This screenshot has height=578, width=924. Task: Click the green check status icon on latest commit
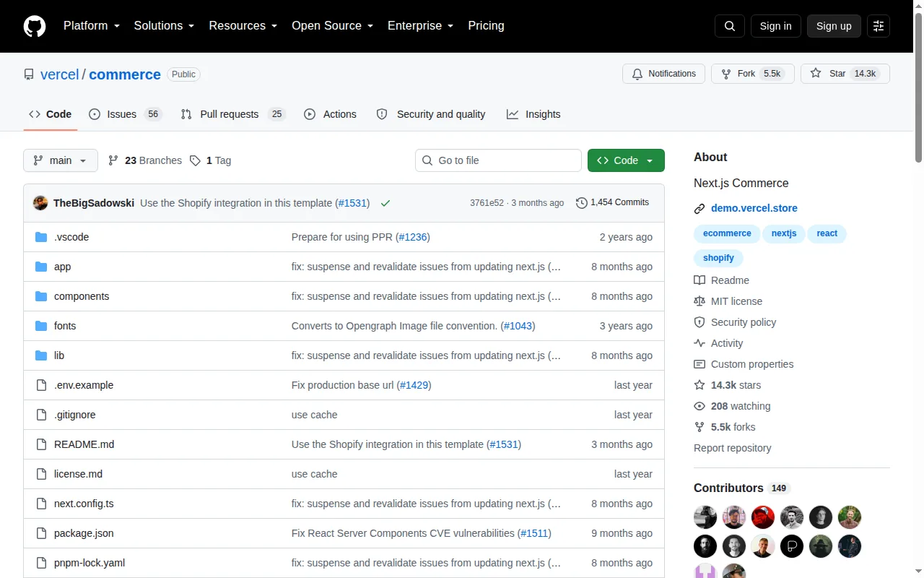click(385, 203)
